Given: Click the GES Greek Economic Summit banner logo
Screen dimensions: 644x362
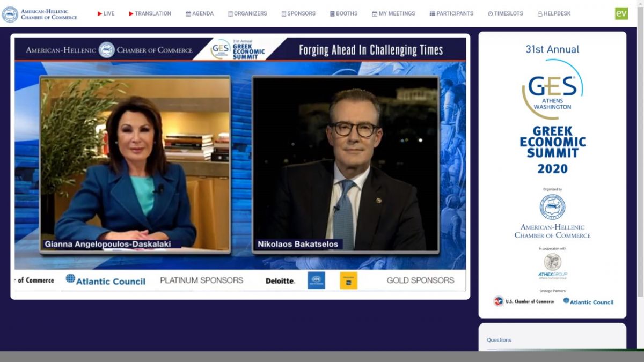Looking at the screenshot, I should coord(238,49).
